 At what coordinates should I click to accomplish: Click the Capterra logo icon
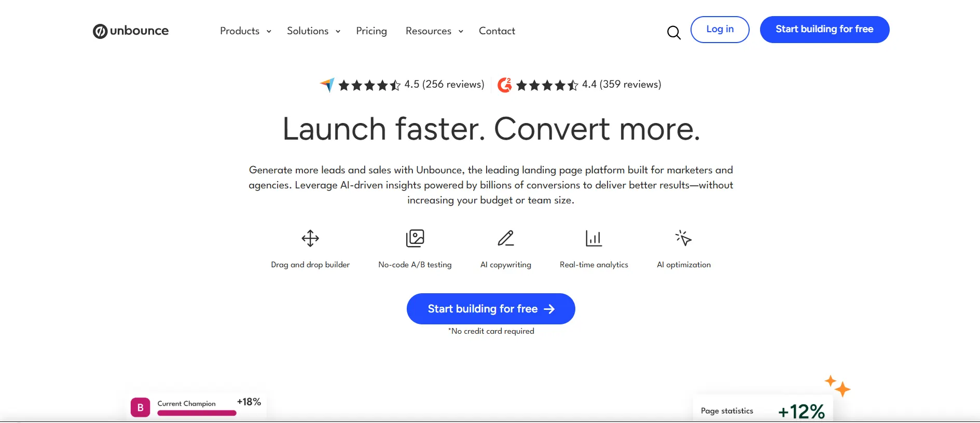point(327,85)
